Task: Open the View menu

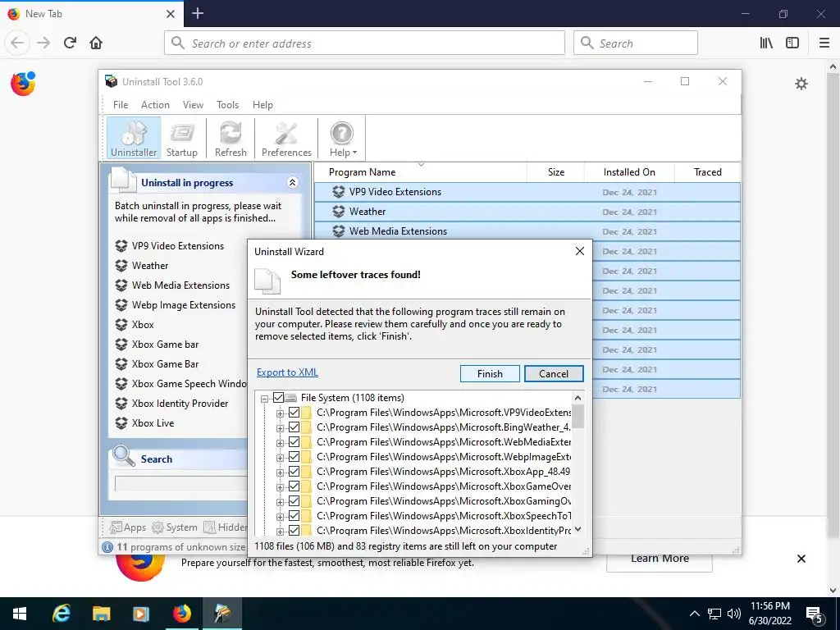Action: pyautogui.click(x=193, y=105)
